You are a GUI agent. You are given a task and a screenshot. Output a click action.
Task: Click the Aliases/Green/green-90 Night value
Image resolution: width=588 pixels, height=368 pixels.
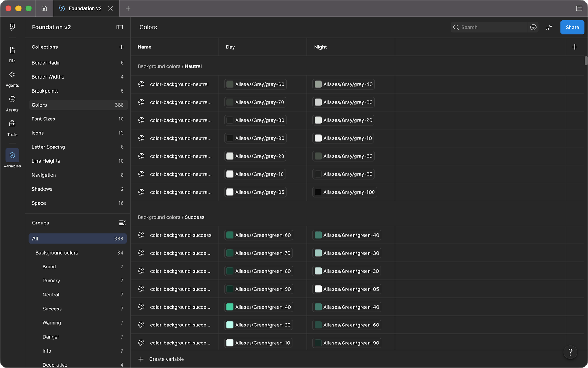pyautogui.click(x=347, y=343)
